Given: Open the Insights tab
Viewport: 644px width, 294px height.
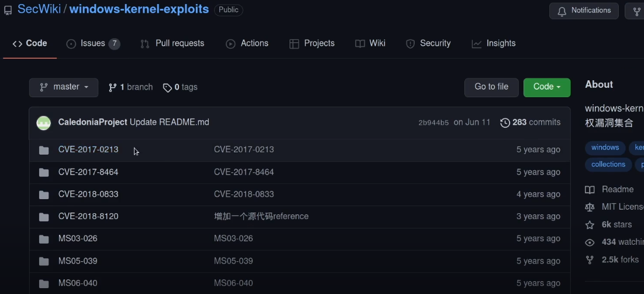Looking at the screenshot, I should click(493, 43).
